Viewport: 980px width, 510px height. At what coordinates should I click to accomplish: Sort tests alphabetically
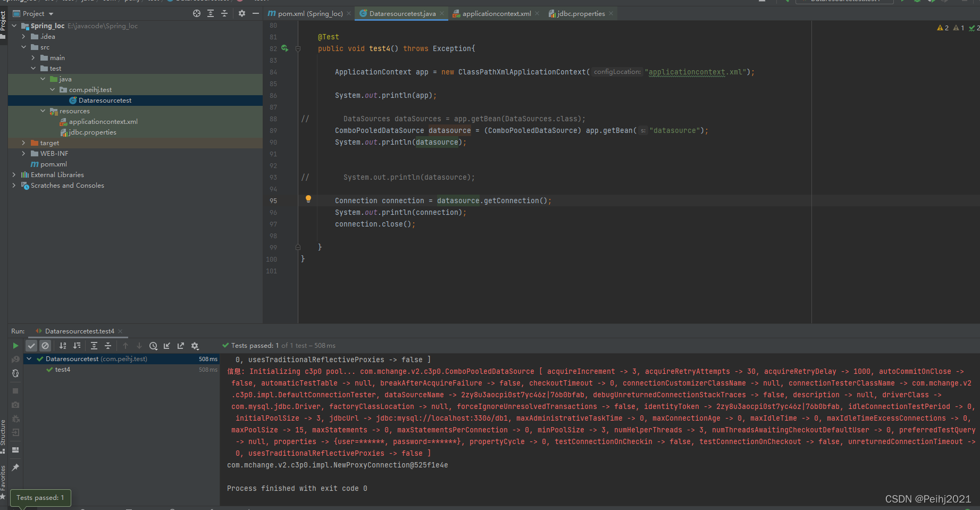point(63,346)
